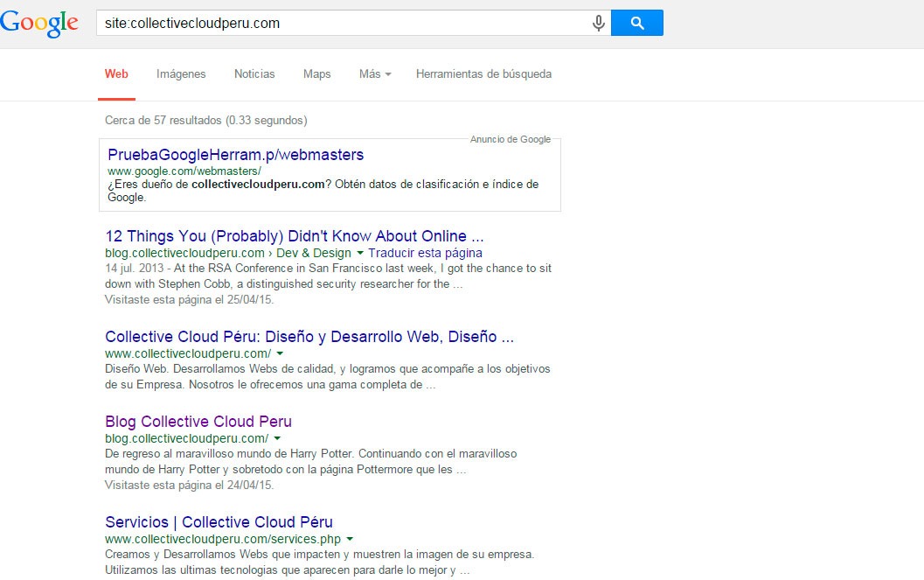924x580 pixels.
Task: Open the PruebaGoogleHerram.p/webmasters ad link
Action: (236, 155)
